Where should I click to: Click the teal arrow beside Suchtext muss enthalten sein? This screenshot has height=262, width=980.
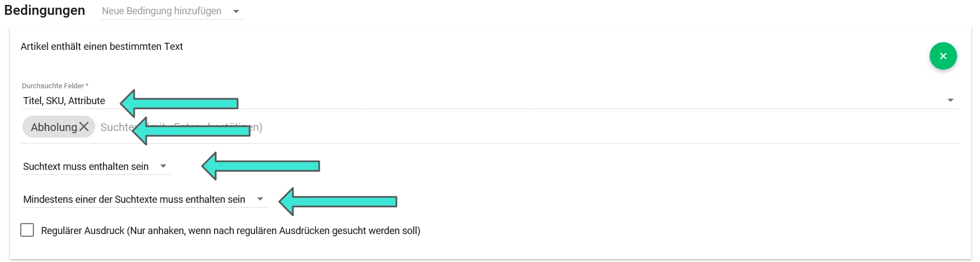click(x=261, y=166)
